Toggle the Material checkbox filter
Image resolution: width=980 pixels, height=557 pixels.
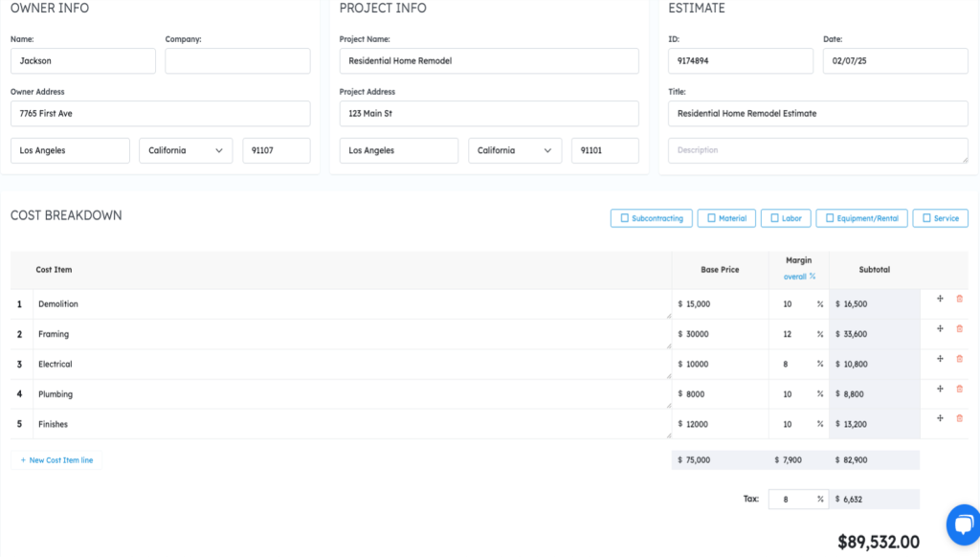[x=711, y=218]
